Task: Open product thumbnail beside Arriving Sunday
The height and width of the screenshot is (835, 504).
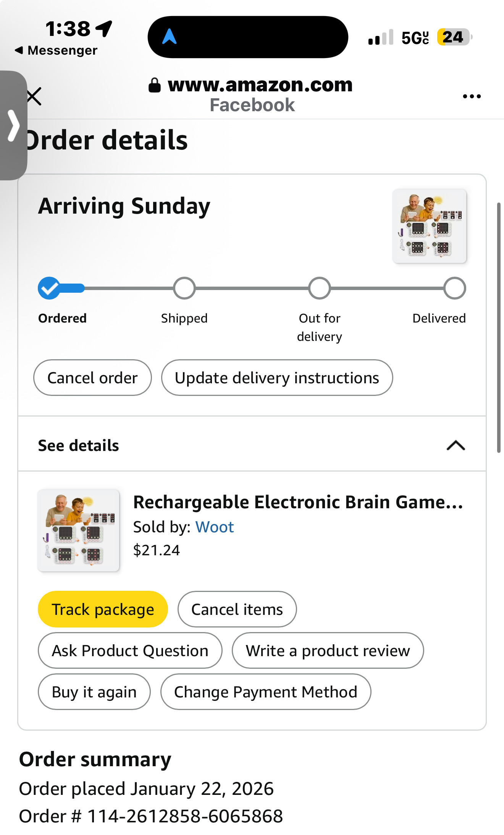Action: [430, 226]
